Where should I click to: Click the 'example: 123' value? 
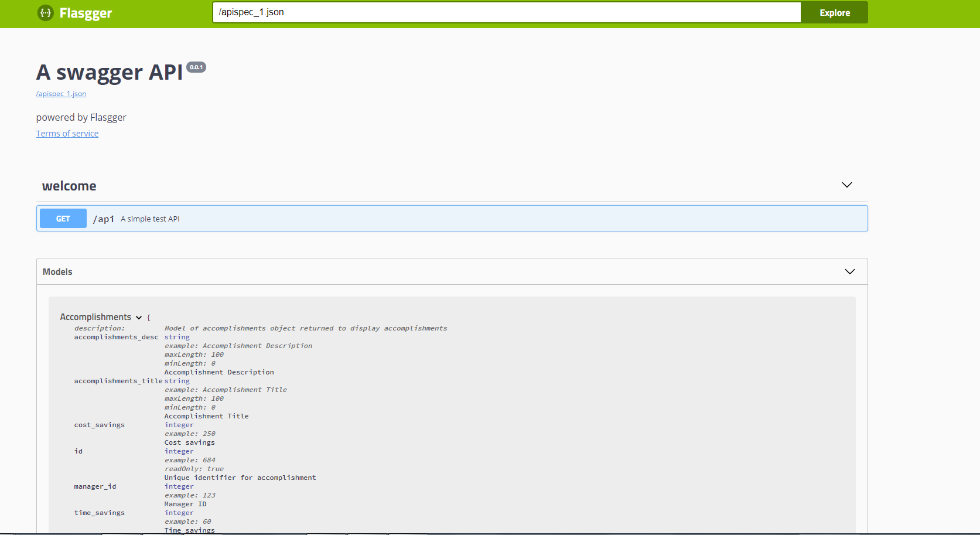(x=190, y=496)
